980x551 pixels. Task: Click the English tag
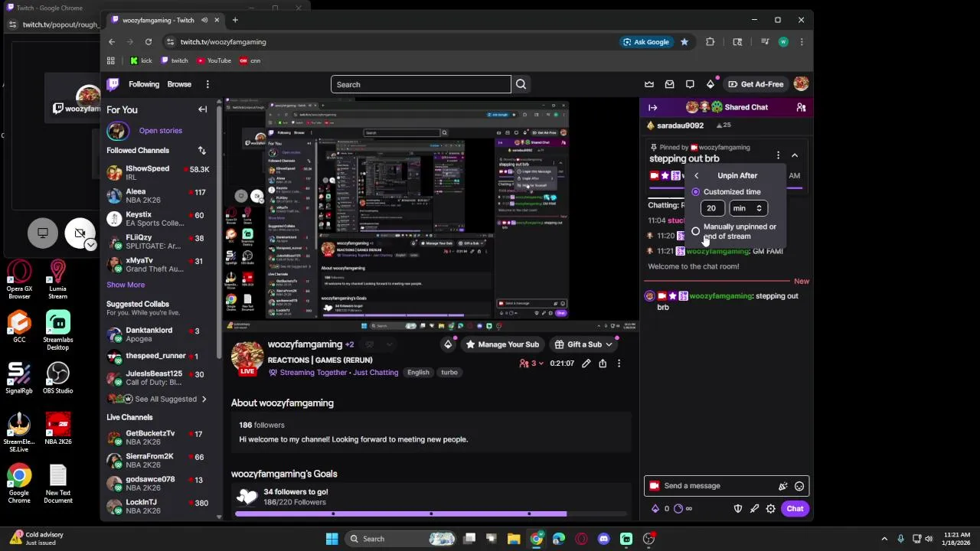(418, 373)
